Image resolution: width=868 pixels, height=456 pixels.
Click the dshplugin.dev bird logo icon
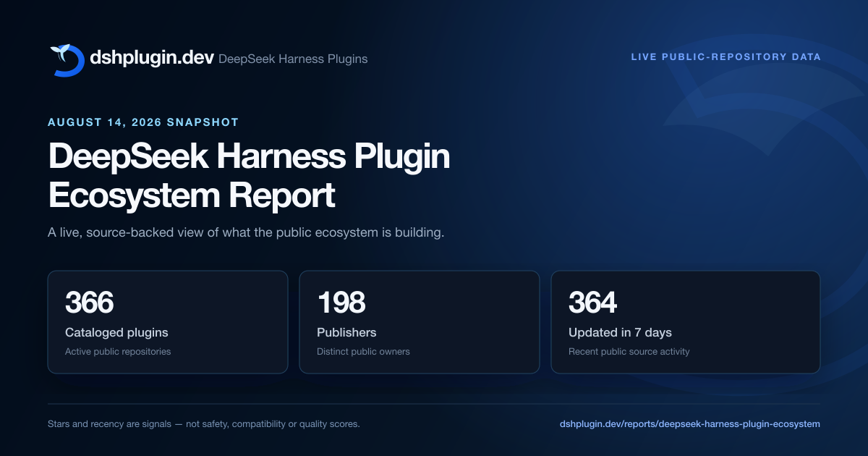(67, 59)
